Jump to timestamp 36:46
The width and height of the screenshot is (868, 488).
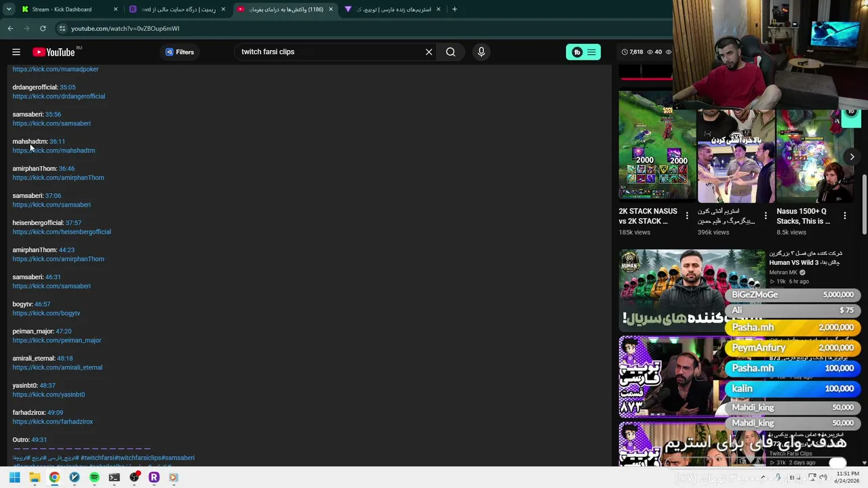(x=66, y=169)
